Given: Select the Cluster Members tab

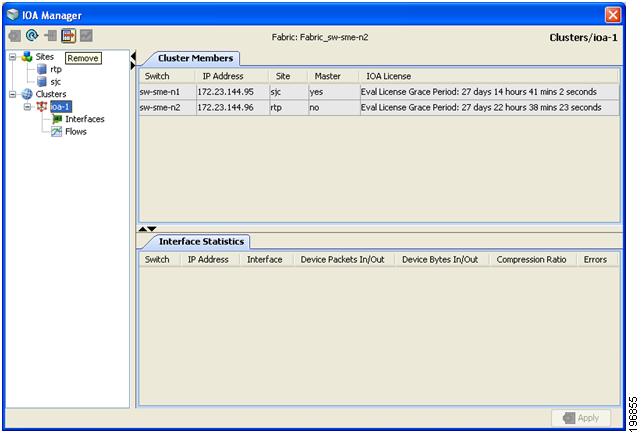Looking at the screenshot, I should (x=195, y=58).
